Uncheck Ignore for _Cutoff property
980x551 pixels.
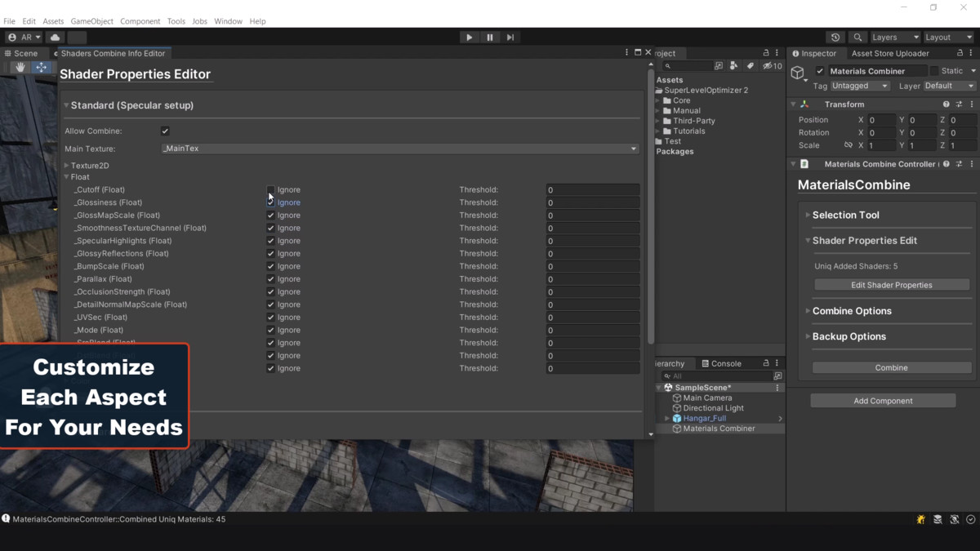tap(270, 189)
